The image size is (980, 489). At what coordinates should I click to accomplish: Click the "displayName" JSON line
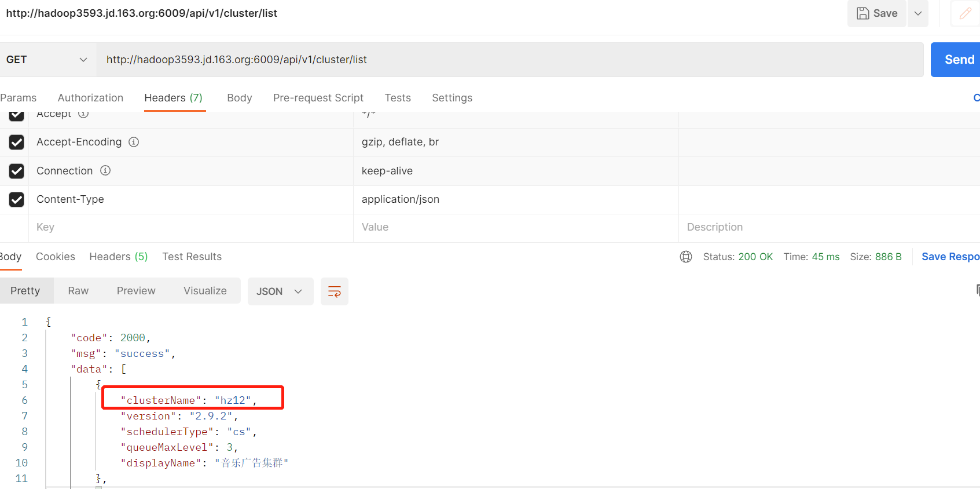[x=204, y=463]
